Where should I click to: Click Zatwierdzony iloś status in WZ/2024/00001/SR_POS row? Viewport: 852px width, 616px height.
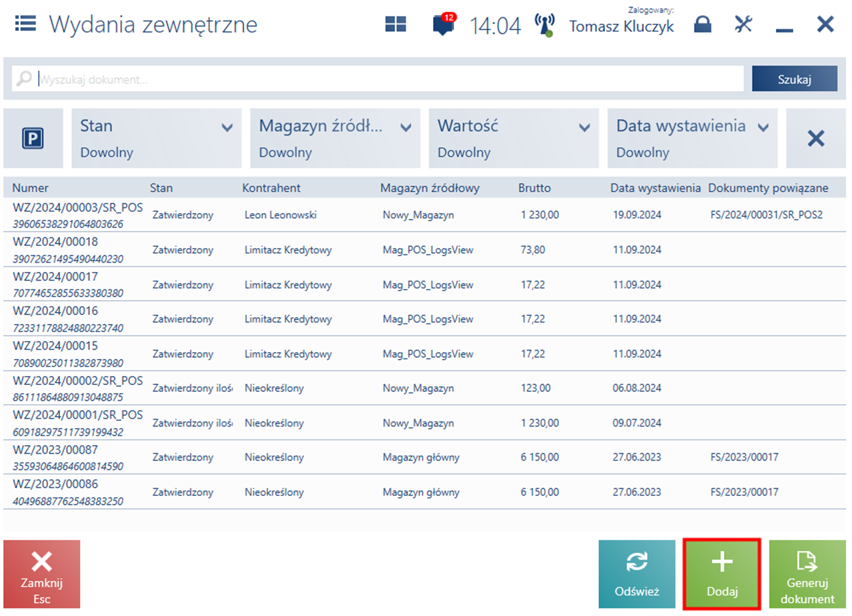(192, 423)
